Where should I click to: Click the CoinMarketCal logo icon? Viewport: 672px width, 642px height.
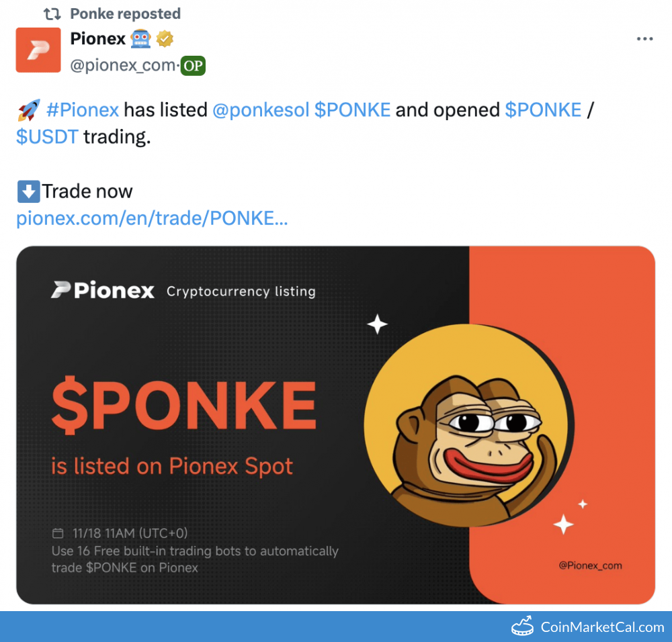(x=523, y=627)
